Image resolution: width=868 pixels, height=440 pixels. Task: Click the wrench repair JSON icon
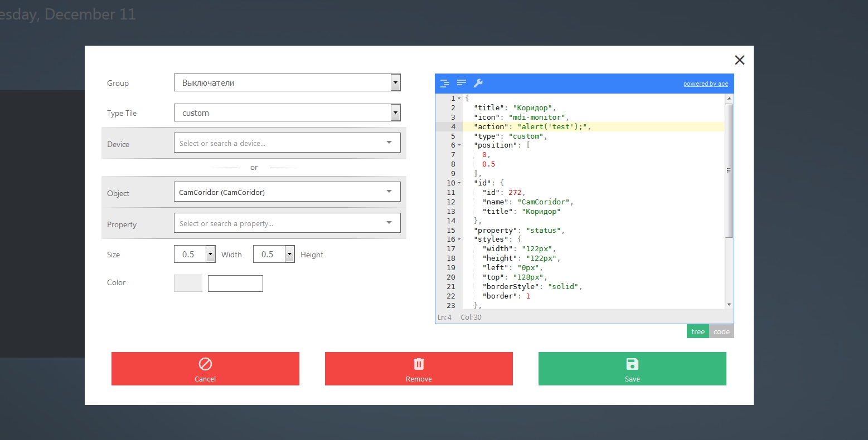click(x=478, y=84)
